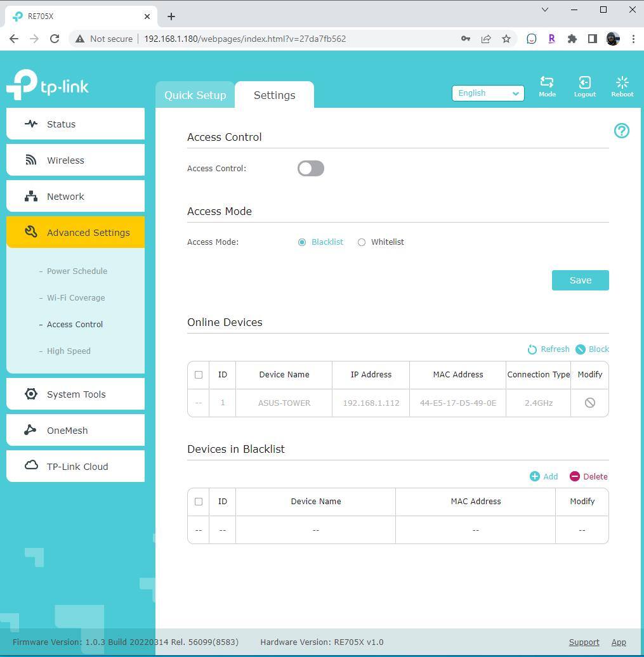Screen dimensions: 644x657
Task: Open the Support link in footer
Action: [584, 642]
